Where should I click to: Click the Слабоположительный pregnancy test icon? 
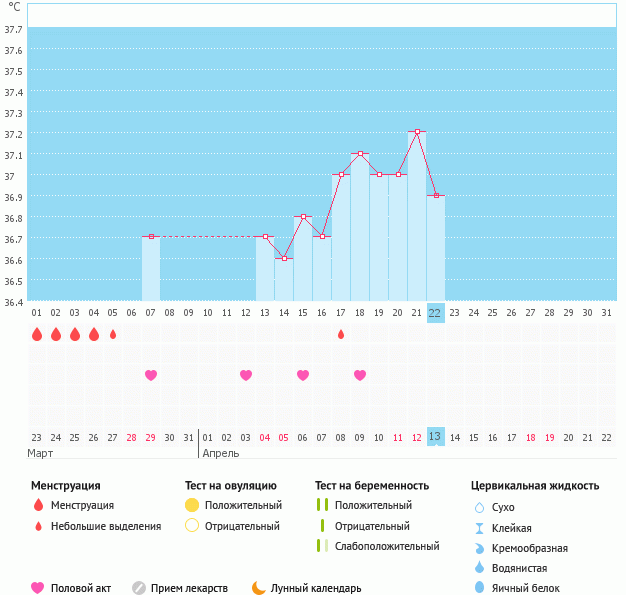pos(321,546)
